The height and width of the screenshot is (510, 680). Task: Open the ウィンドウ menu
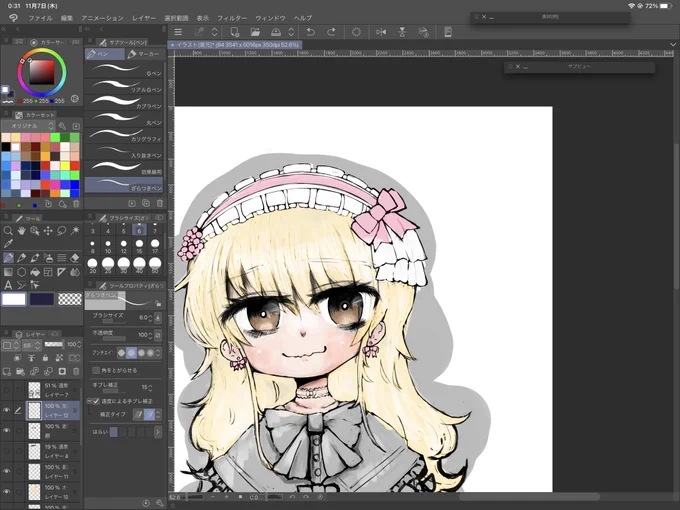270,18
